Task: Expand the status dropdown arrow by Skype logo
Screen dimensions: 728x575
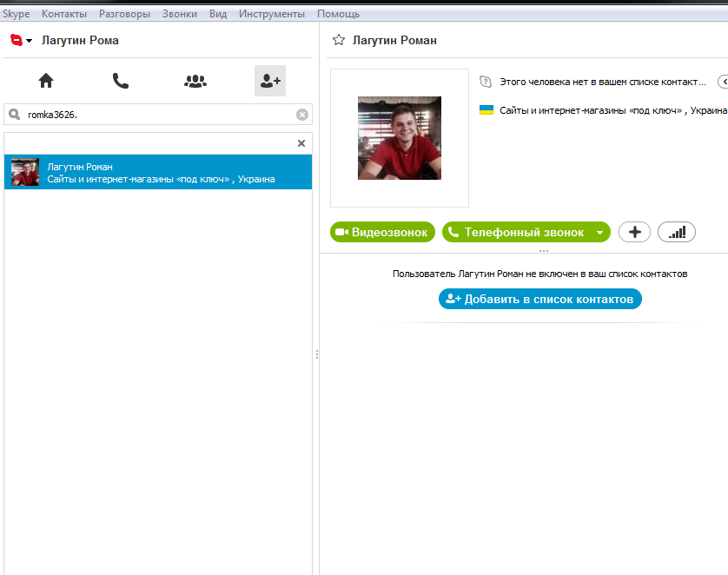Action: click(x=30, y=41)
